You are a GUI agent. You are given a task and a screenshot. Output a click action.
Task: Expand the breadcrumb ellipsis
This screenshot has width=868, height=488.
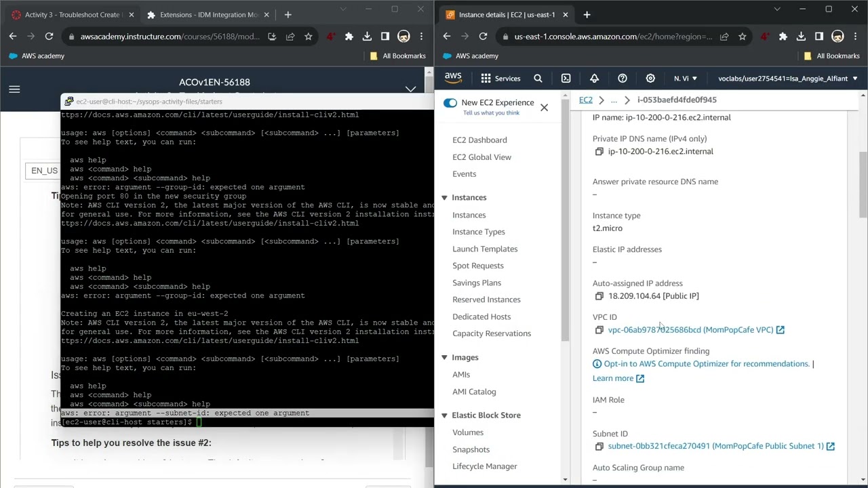614,100
